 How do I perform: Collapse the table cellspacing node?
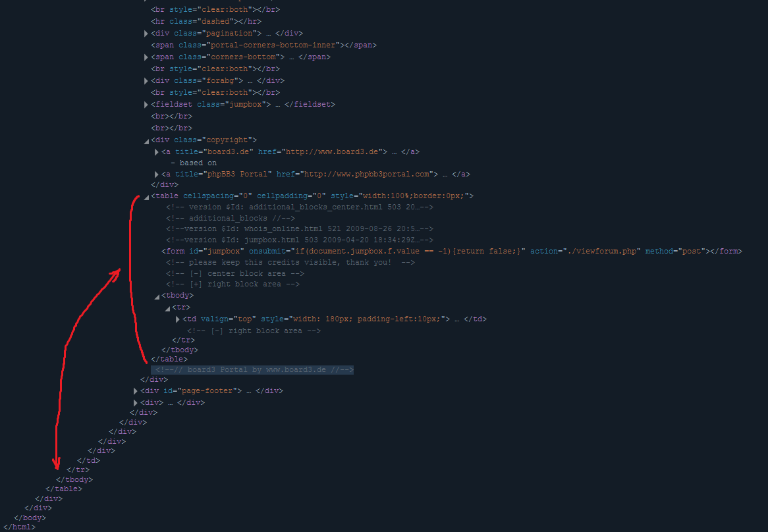tap(146, 197)
